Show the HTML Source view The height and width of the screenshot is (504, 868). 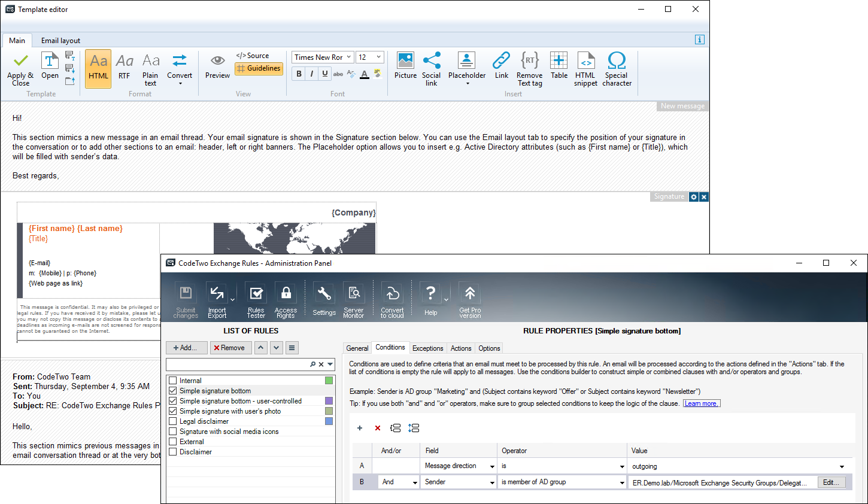pos(253,56)
